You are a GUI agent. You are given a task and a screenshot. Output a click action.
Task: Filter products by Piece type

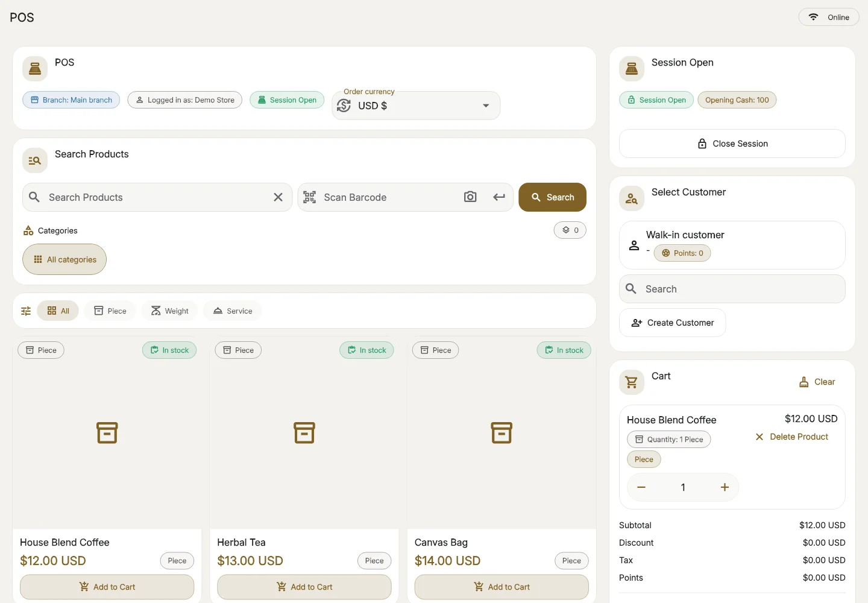[x=110, y=311]
